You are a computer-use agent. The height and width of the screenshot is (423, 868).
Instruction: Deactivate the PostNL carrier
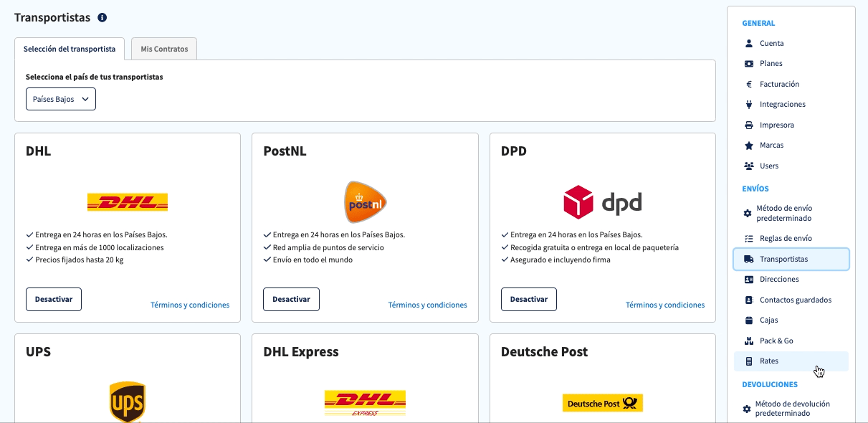291,299
